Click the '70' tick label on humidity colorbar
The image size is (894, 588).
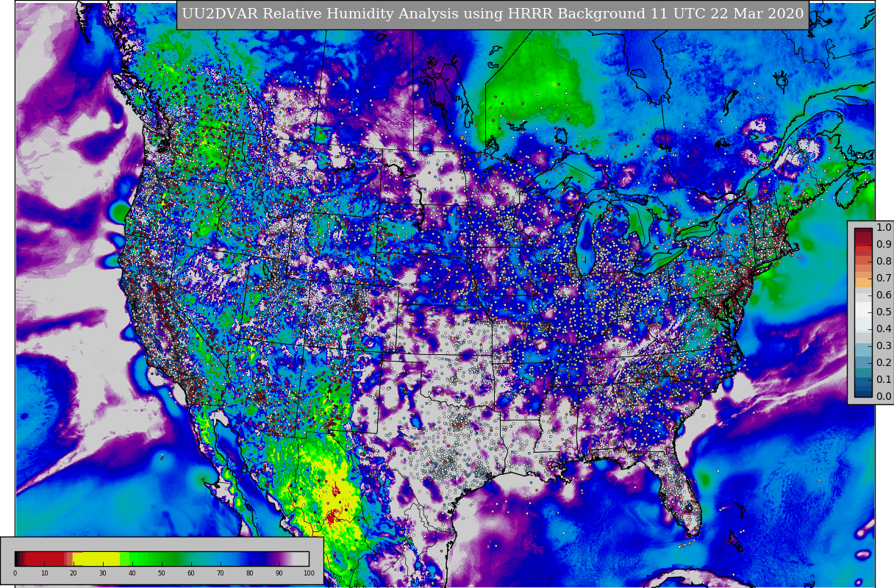[x=221, y=573]
